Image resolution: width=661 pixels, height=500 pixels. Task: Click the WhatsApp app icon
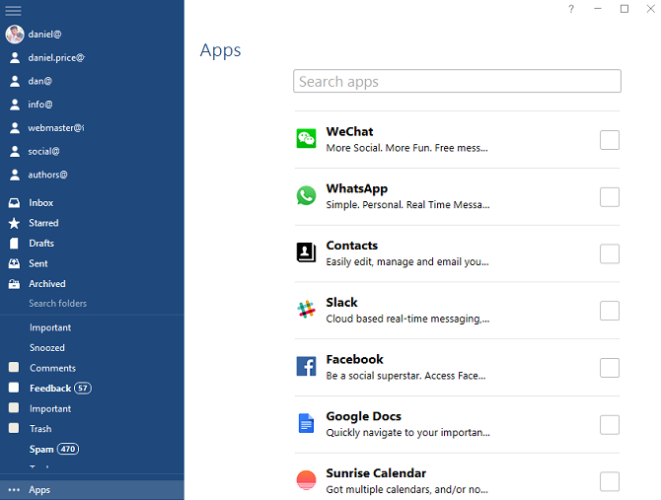click(306, 196)
